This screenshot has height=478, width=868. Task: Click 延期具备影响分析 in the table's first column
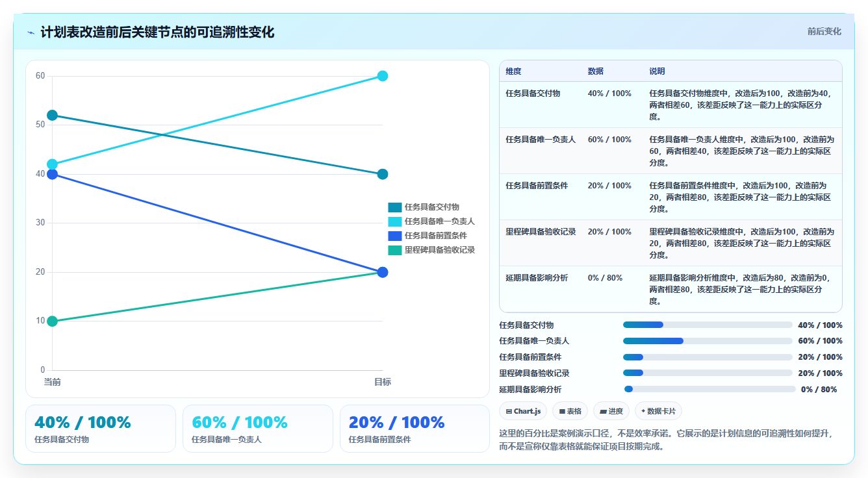(x=537, y=278)
